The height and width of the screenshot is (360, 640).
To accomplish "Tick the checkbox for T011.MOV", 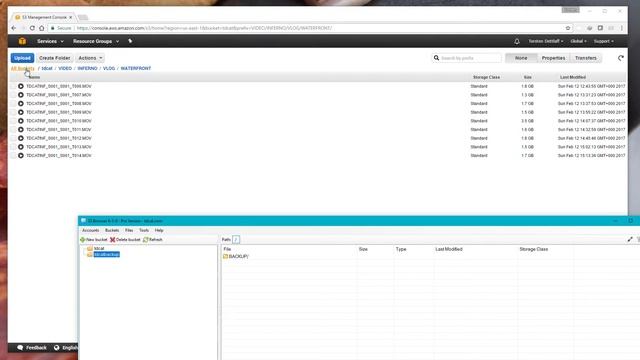I will click(x=13, y=129).
